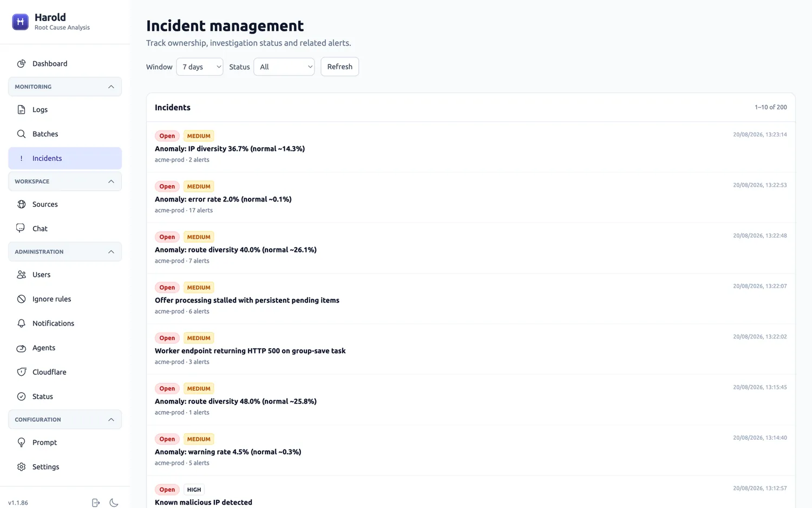Click the Ignore rules ban icon

pyautogui.click(x=21, y=299)
